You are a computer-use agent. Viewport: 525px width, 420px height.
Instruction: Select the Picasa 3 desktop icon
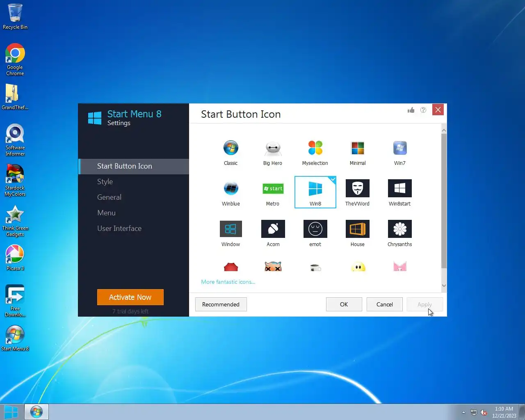click(x=15, y=258)
